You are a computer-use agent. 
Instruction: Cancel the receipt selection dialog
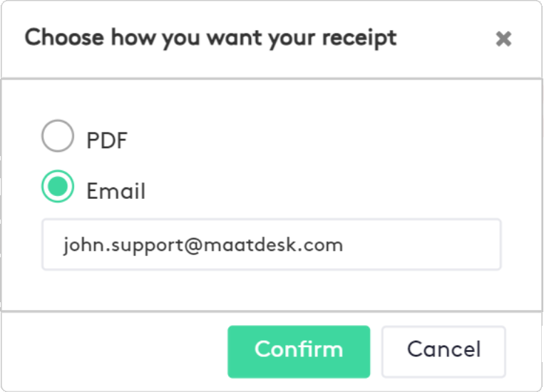click(443, 351)
